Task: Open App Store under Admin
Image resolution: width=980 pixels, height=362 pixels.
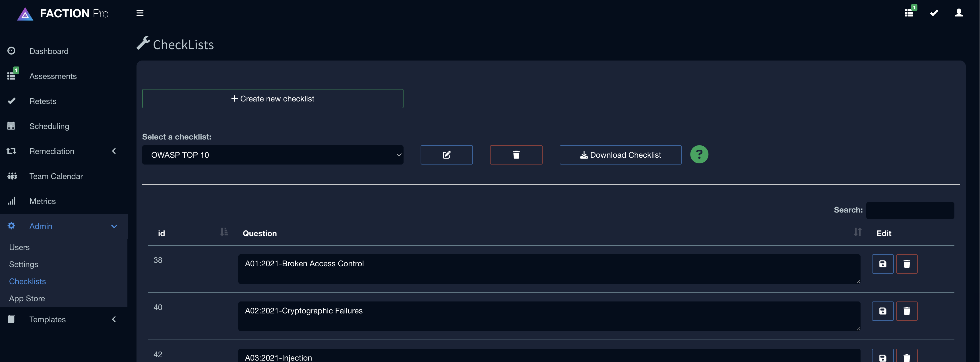Action: [27, 299]
